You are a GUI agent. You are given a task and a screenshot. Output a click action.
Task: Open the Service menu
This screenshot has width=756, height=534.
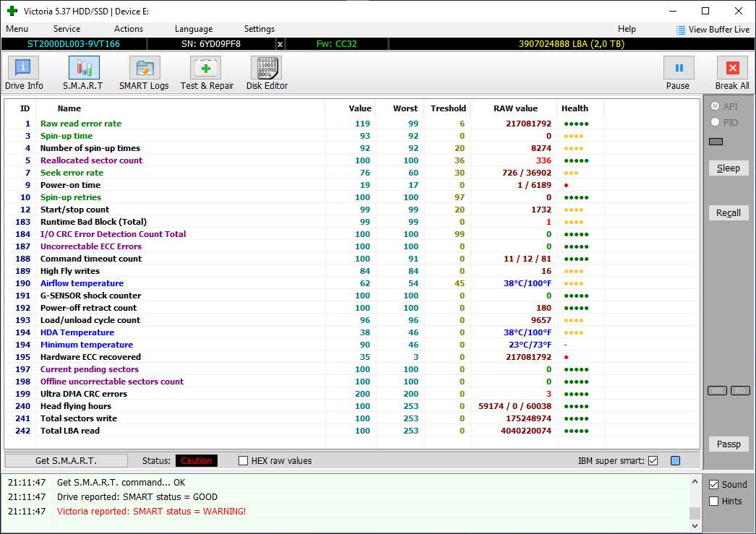click(x=66, y=29)
